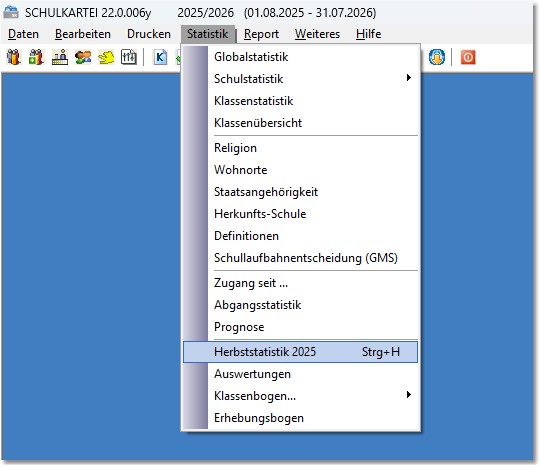
Task: Click the blue download arrow toolbar icon
Action: click(x=437, y=57)
